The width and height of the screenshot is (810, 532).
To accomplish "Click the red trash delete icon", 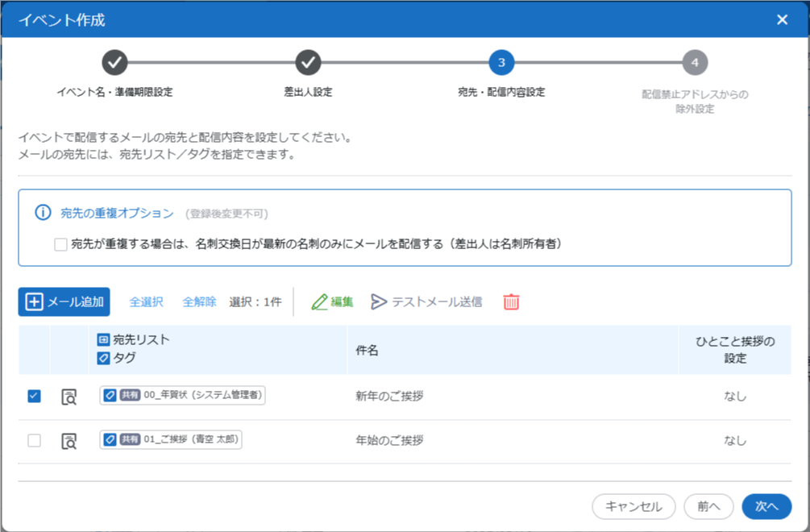I will (511, 302).
